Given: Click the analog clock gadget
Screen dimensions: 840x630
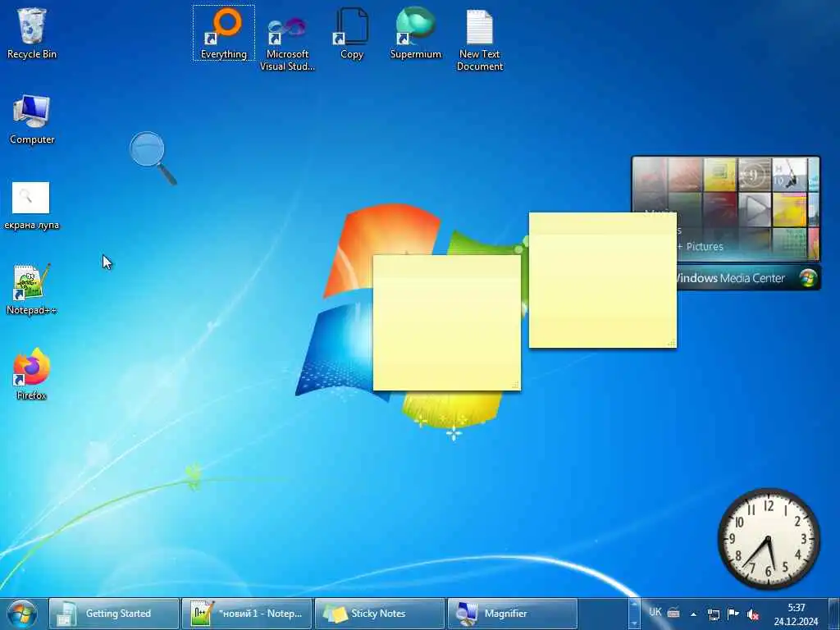Looking at the screenshot, I should tap(769, 539).
